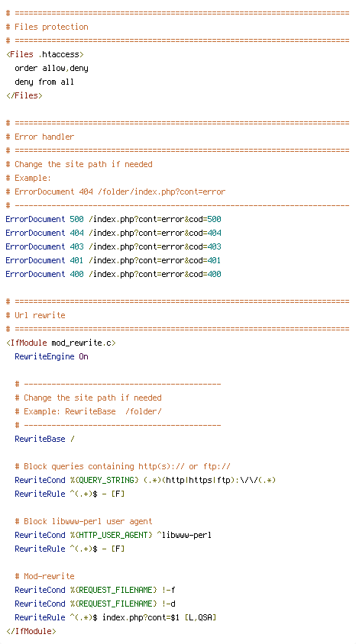Click the ErrorDocument 500 line
This screenshot has height=644, width=356.
114,219
